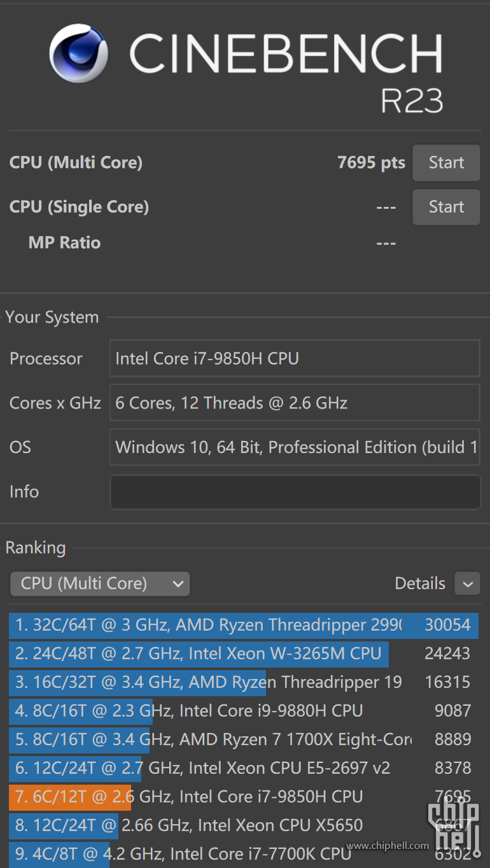Image resolution: width=490 pixels, height=868 pixels.
Task: Click into the Info text field
Action: [x=295, y=492]
